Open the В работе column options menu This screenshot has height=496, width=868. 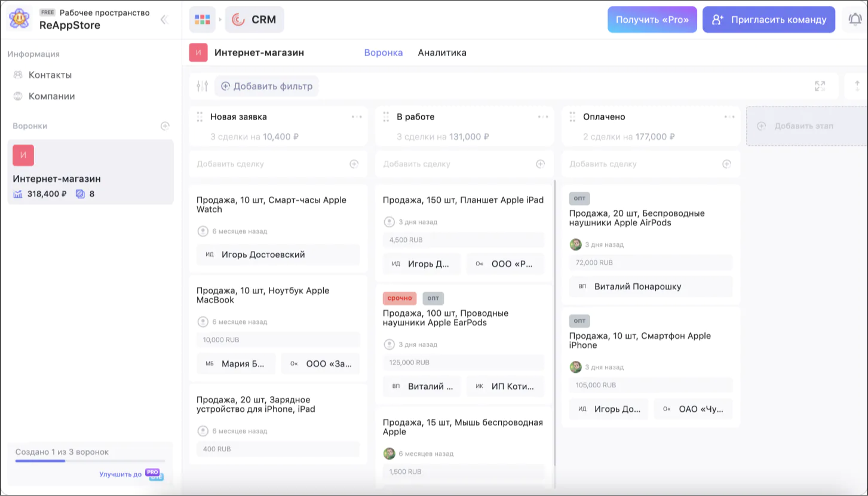[x=543, y=117]
